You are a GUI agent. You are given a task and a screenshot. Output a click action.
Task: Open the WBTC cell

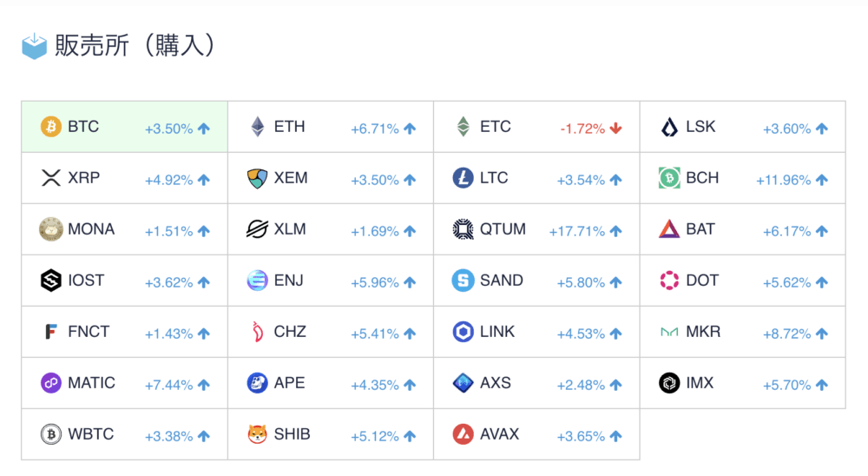(x=124, y=434)
